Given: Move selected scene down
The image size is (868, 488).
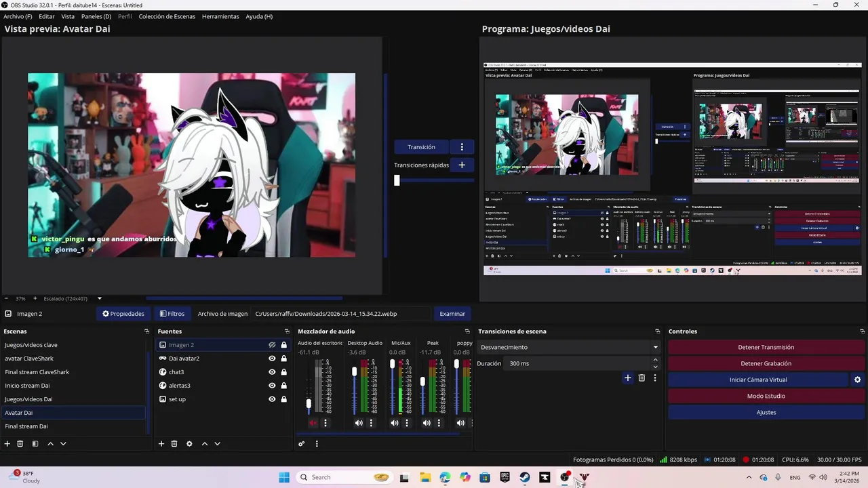Looking at the screenshot, I should pos(63,444).
